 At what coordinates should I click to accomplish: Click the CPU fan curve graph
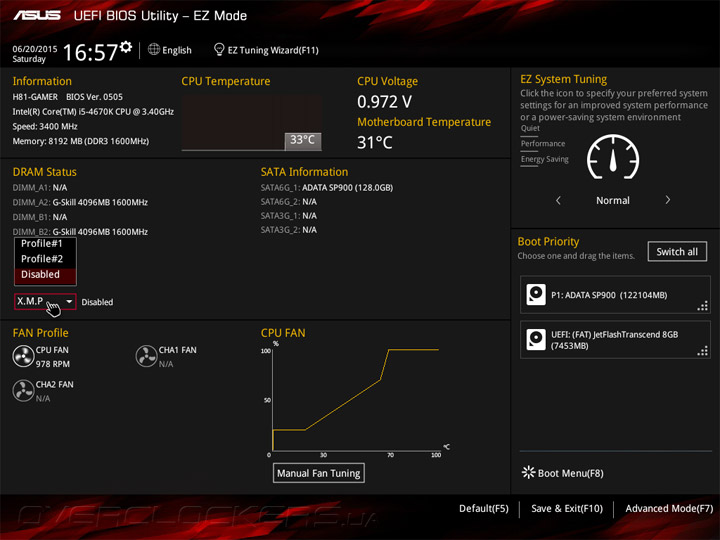click(356, 399)
